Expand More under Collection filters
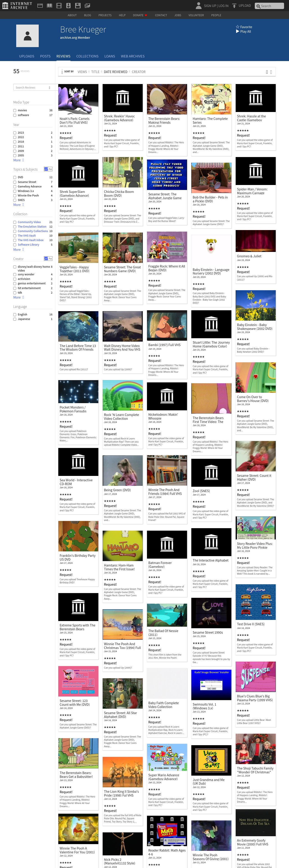Image resolution: width=289 pixels, height=868 pixels. pos(18,250)
